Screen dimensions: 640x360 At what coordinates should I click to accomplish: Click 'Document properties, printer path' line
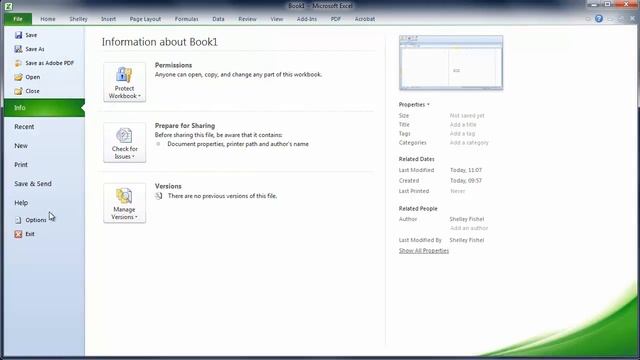238,144
